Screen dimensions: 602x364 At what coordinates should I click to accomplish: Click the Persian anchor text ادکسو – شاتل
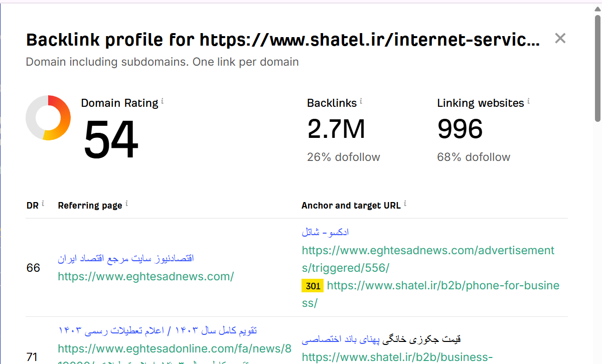point(325,232)
